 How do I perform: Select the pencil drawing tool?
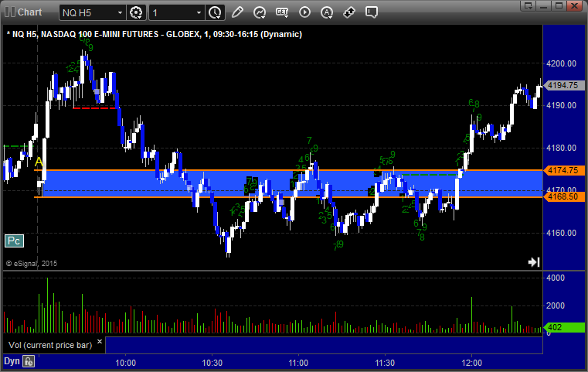[237, 12]
